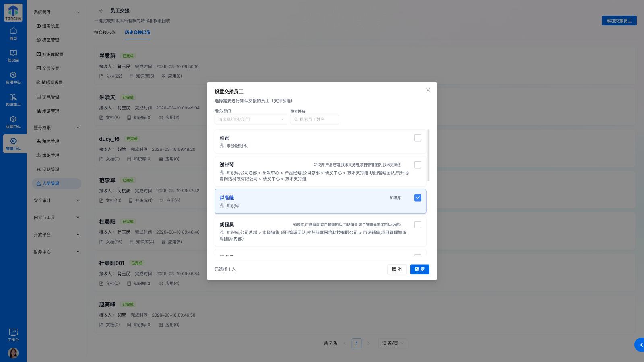Switch to the 待交接人员 tab
The height and width of the screenshot is (362, 644).
coord(105,32)
